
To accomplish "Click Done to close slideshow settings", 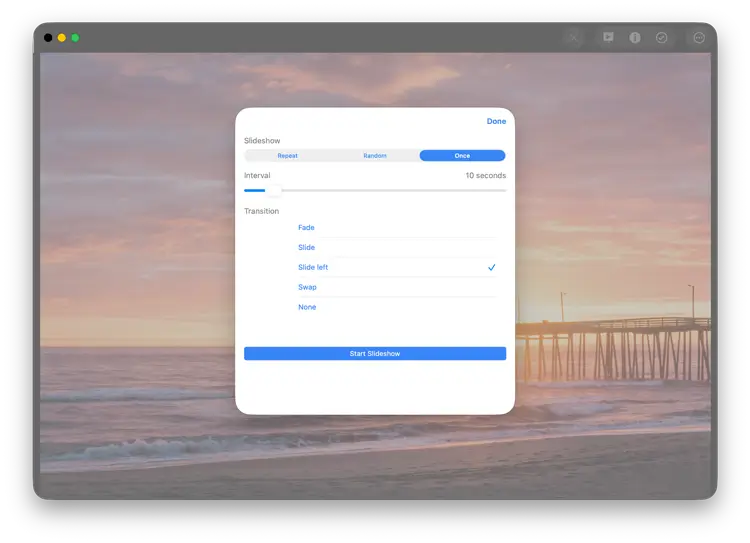I will (x=496, y=121).
